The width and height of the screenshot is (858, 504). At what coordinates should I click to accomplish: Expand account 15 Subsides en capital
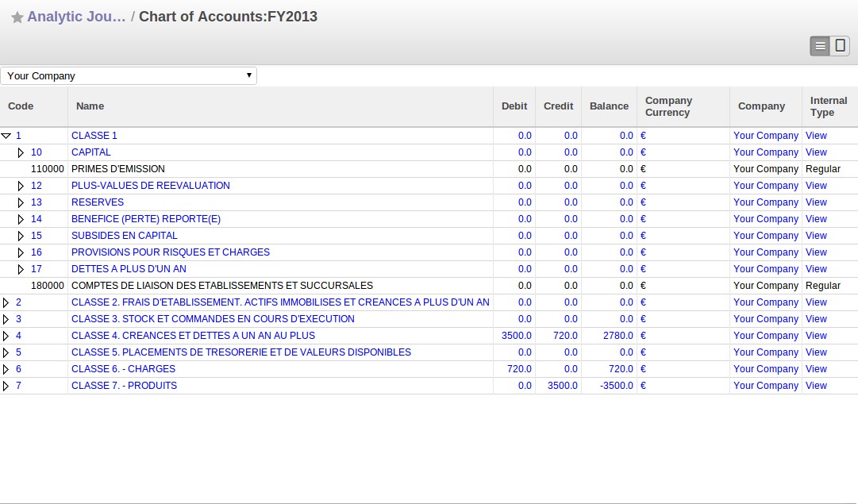tap(21, 236)
